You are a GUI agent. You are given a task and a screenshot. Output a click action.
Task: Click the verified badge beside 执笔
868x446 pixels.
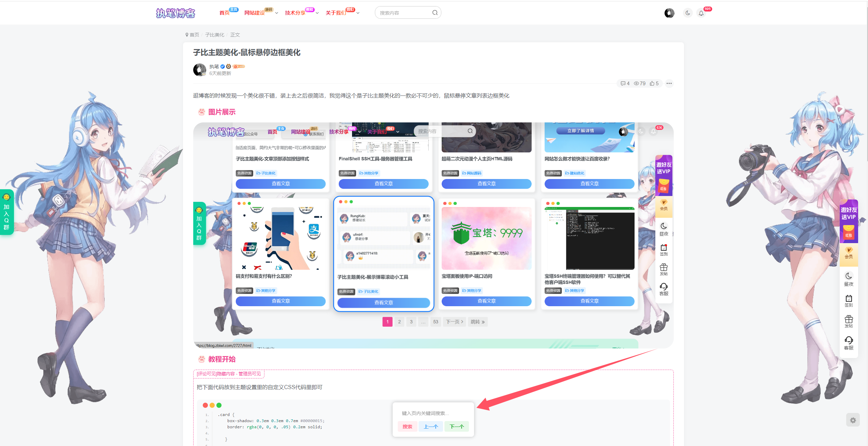[x=223, y=66]
